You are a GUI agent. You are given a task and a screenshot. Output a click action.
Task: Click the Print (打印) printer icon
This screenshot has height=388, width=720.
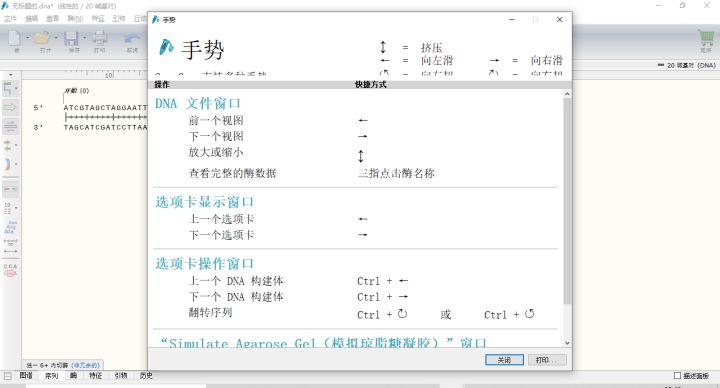click(100, 38)
